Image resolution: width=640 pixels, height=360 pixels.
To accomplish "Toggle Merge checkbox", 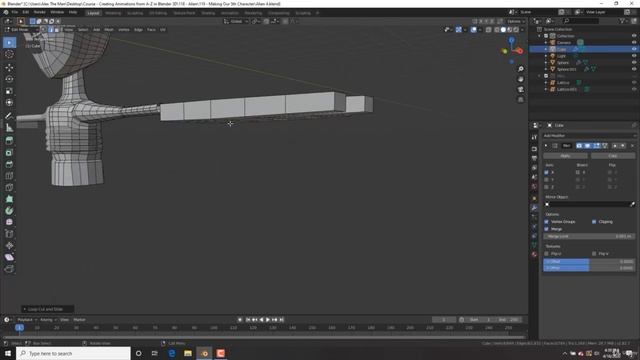I will click(x=547, y=229).
